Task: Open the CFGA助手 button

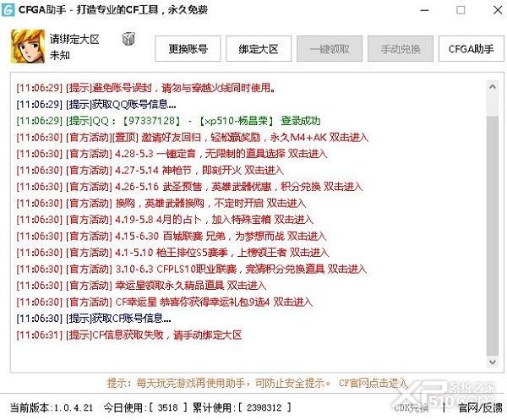Action: pyautogui.click(x=472, y=49)
